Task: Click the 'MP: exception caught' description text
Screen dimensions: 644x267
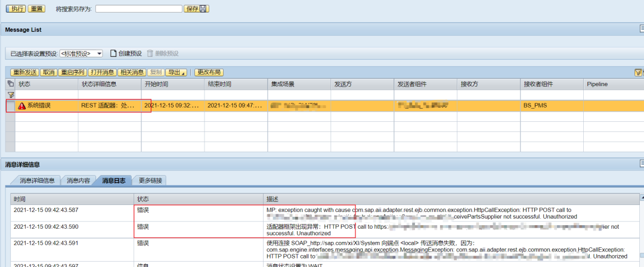Action: tap(422, 213)
